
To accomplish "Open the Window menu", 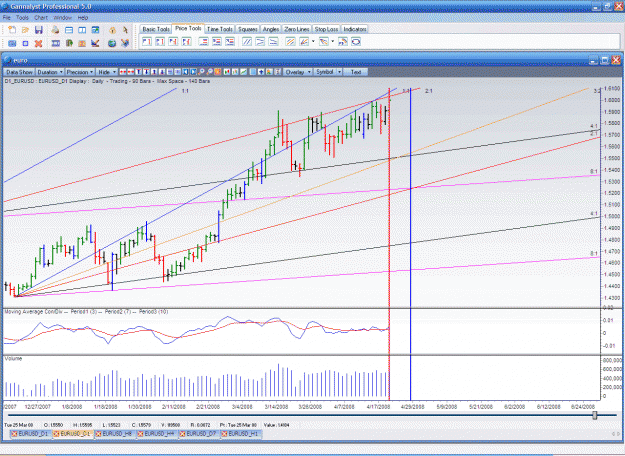I will [63, 18].
